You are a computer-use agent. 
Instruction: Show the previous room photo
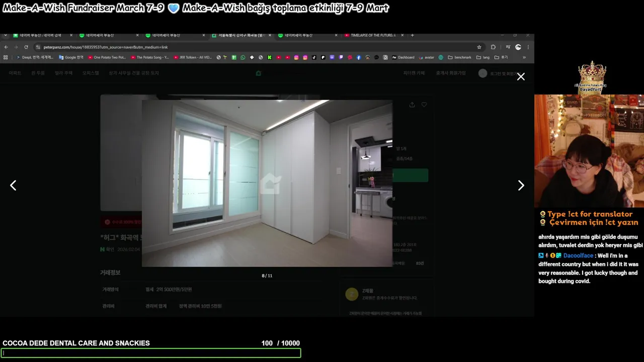[13, 186]
